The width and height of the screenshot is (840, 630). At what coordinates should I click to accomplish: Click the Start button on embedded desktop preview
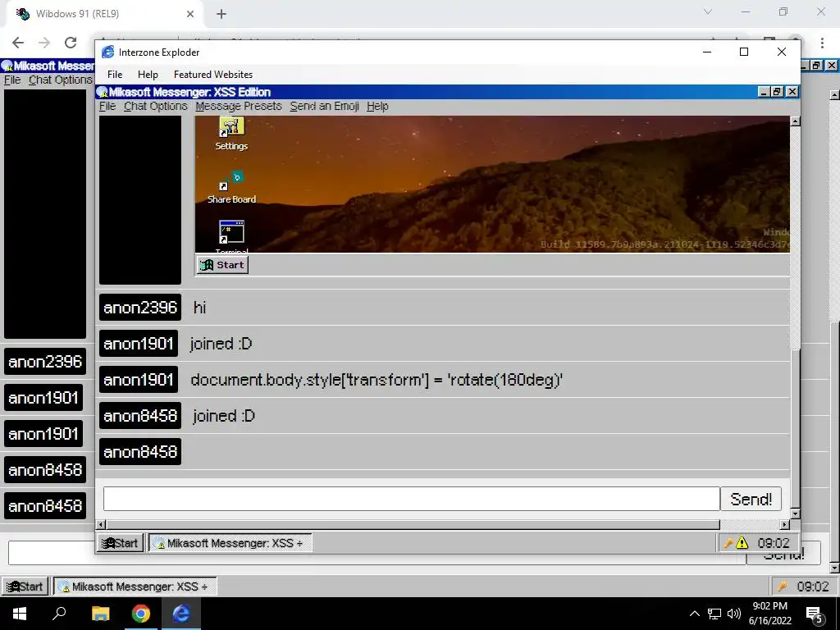222,265
